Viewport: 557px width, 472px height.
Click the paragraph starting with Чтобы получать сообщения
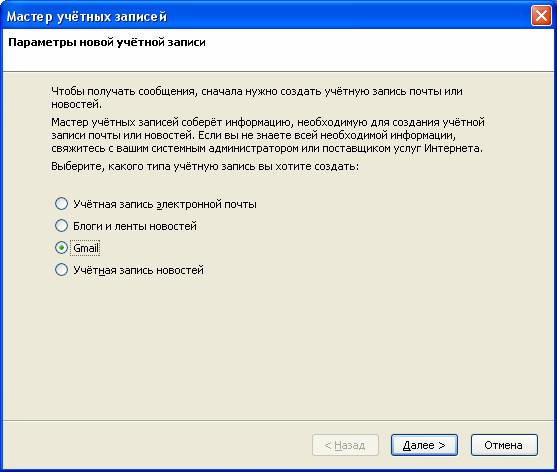257,98
